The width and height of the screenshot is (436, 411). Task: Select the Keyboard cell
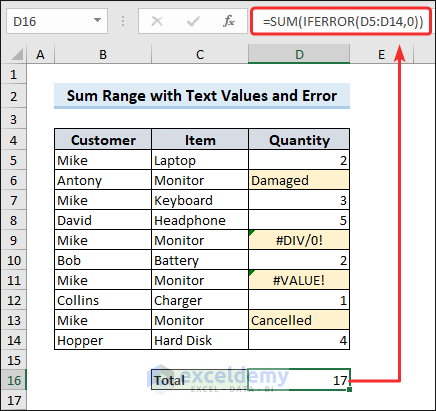pyautogui.click(x=200, y=200)
